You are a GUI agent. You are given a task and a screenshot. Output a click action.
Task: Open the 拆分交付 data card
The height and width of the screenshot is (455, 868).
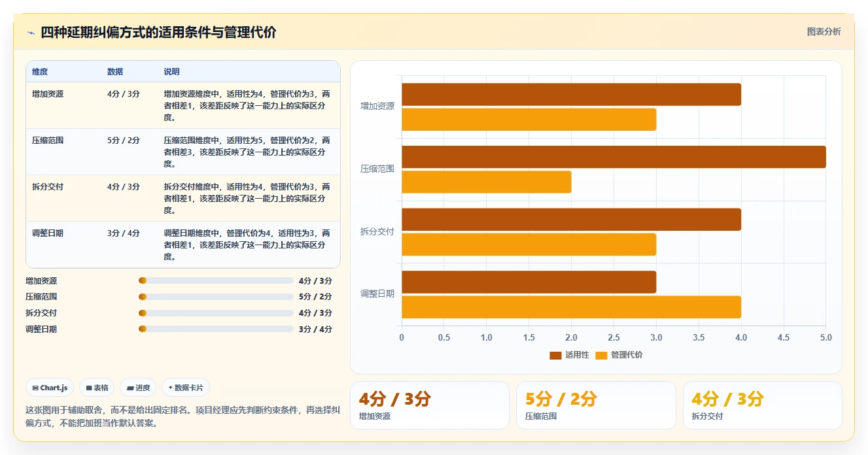click(x=763, y=405)
